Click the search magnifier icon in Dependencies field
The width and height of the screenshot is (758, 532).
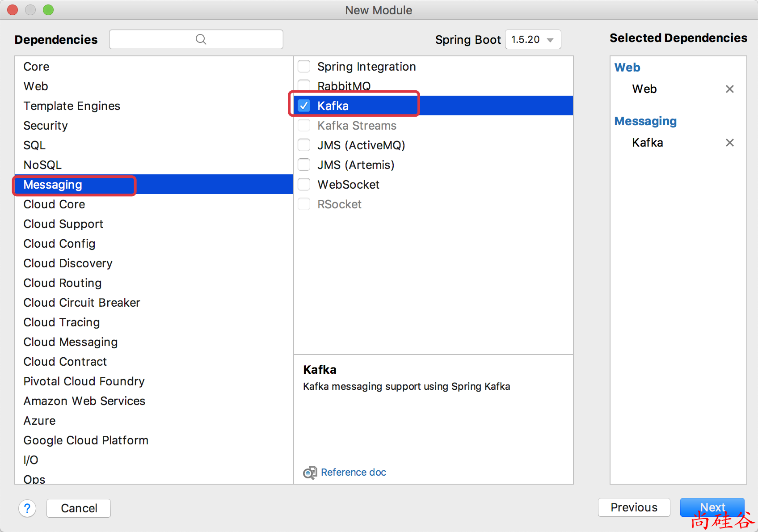(x=201, y=39)
